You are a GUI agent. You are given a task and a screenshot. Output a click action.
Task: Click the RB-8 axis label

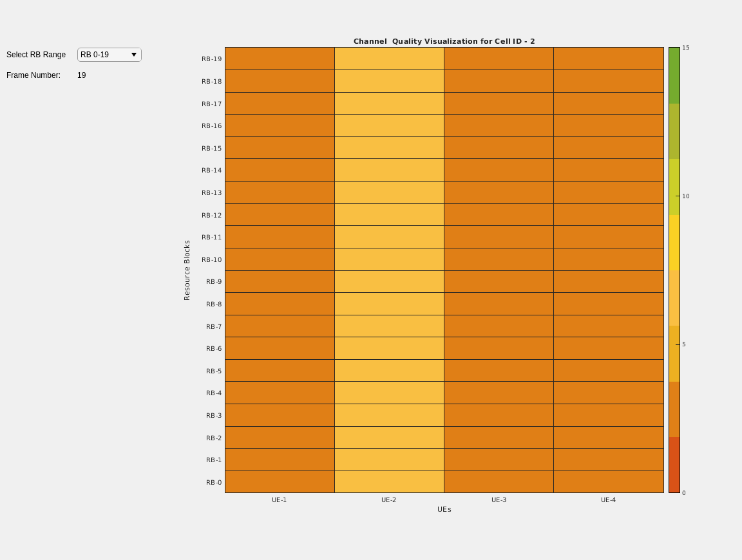pyautogui.click(x=214, y=304)
